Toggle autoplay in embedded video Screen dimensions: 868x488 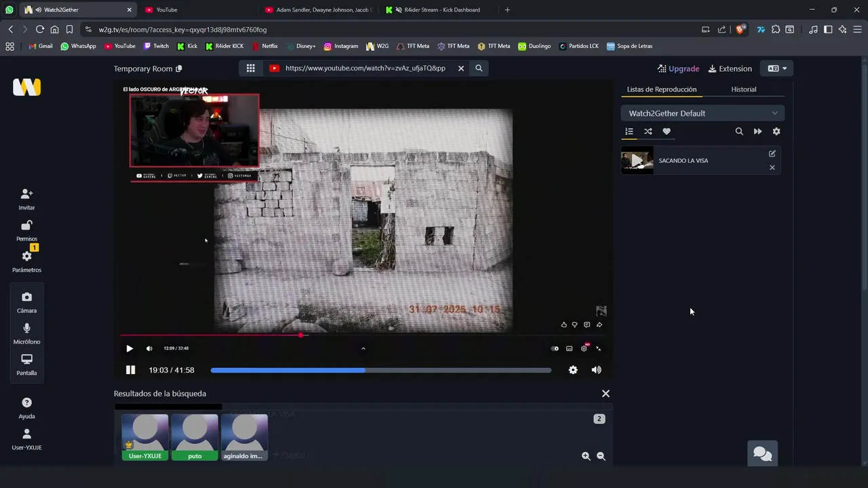point(555,348)
